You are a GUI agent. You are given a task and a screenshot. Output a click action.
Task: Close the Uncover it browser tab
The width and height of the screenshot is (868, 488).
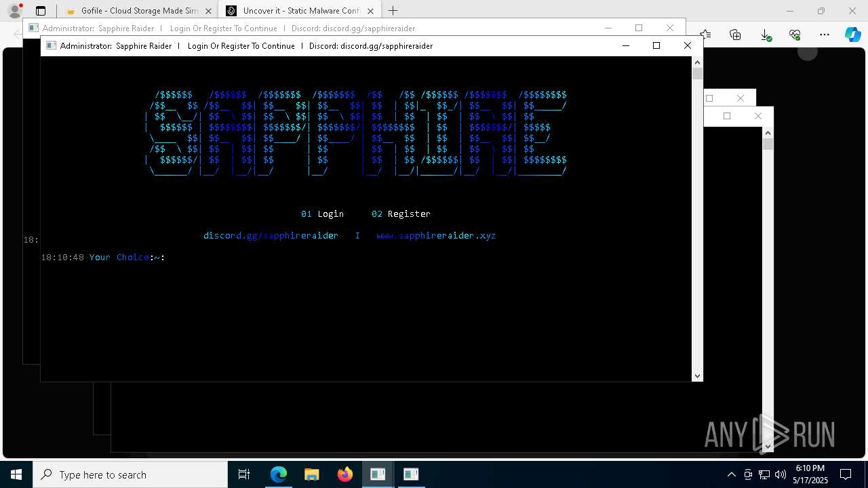click(371, 11)
